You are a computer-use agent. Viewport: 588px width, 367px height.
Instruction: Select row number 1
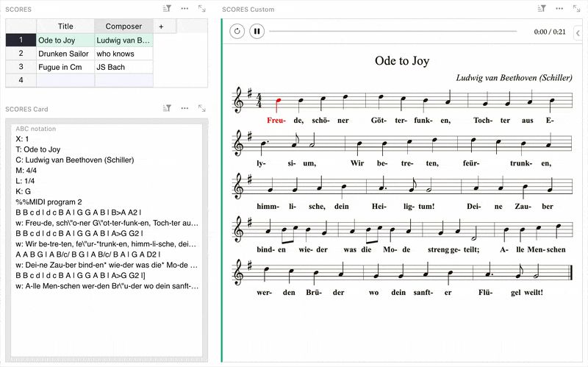(21, 40)
